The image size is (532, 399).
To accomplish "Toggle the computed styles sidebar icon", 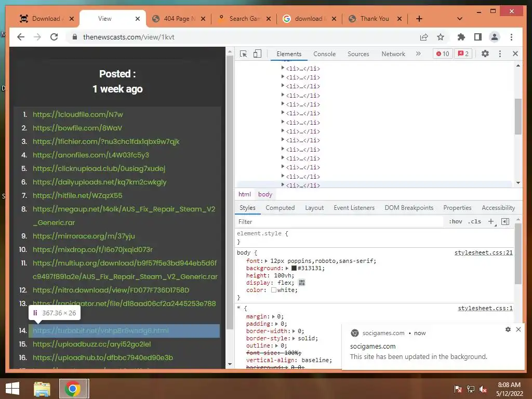I will coord(505,221).
